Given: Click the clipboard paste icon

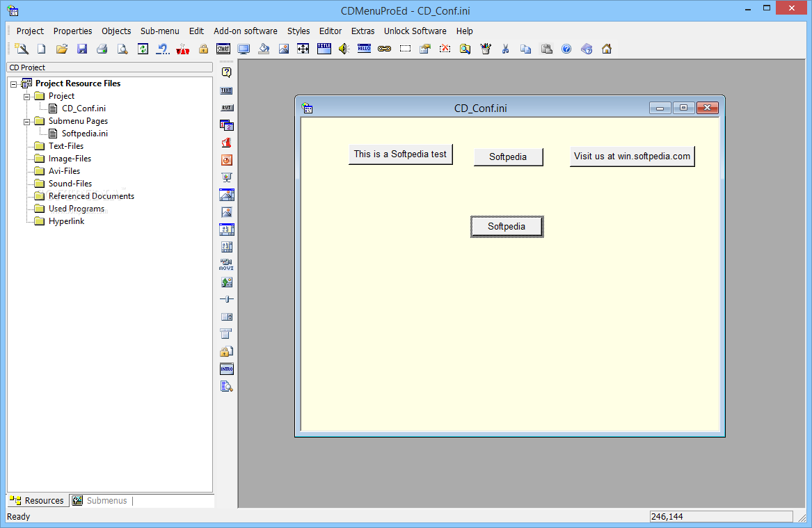Looking at the screenshot, I should tap(546, 49).
